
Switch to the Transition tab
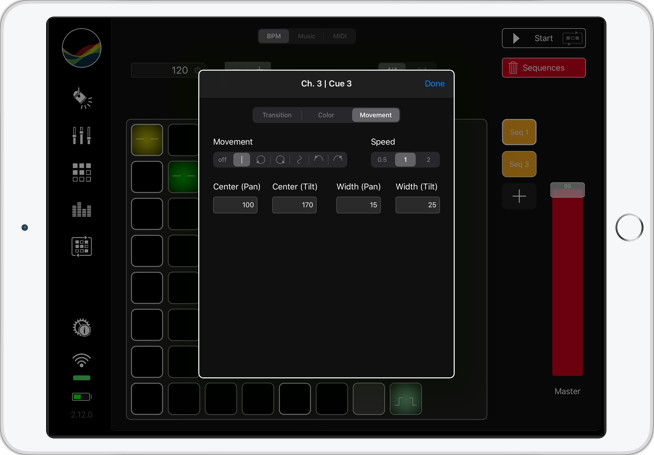277,115
